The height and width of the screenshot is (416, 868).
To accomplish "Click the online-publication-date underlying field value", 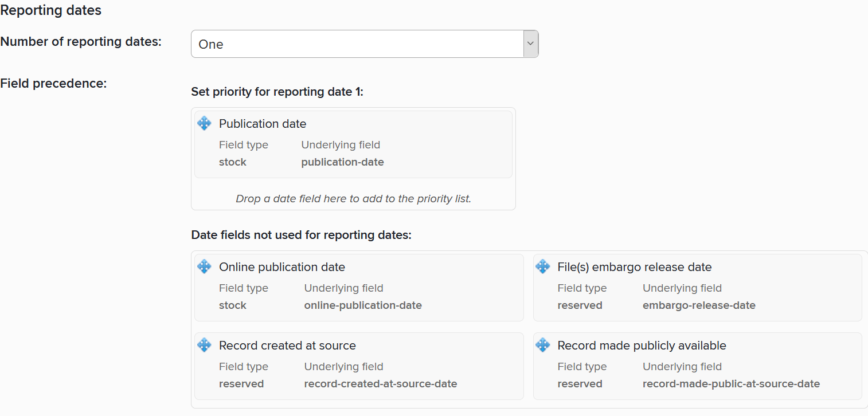I will pos(363,305).
